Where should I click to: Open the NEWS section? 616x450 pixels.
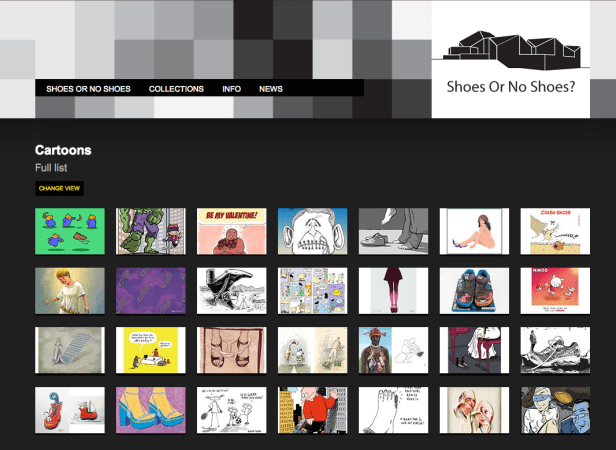[x=271, y=89]
